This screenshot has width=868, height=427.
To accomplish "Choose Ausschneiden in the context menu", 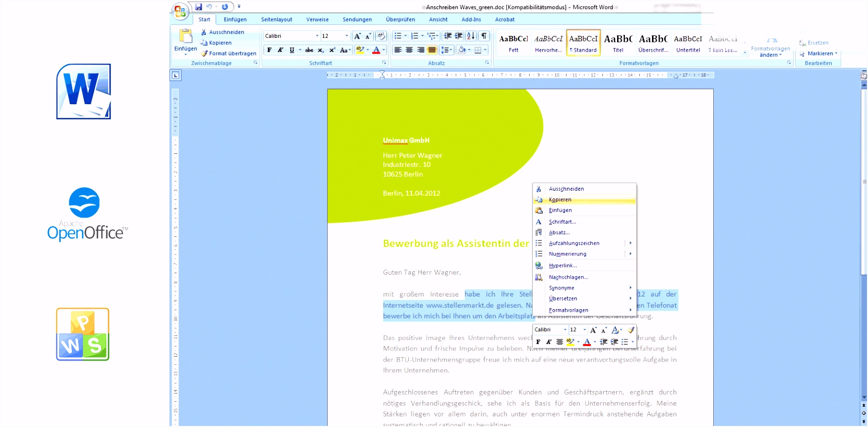I will pyautogui.click(x=584, y=189).
